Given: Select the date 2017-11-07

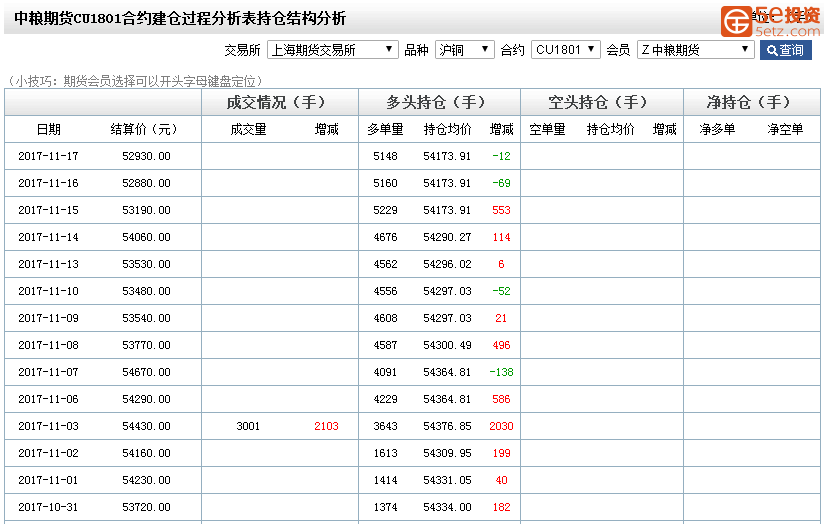Looking at the screenshot, I should [x=48, y=372].
